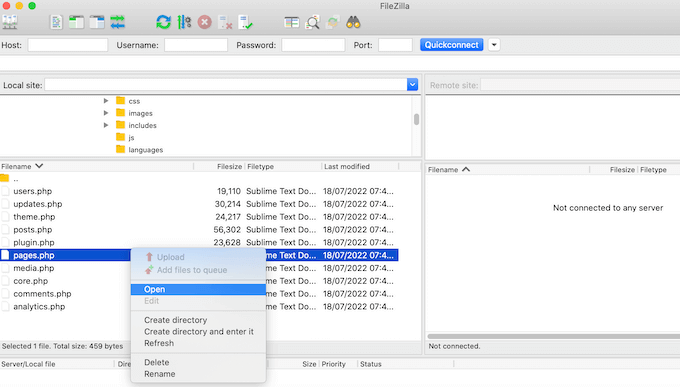Click the remote pane horizontal scrollbar
680x387 pixels.
553,336
